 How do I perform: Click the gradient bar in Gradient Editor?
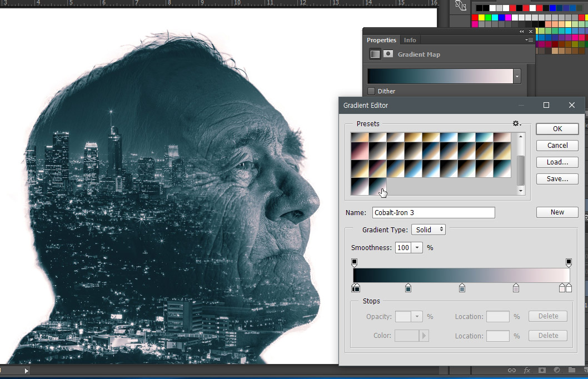(462, 276)
